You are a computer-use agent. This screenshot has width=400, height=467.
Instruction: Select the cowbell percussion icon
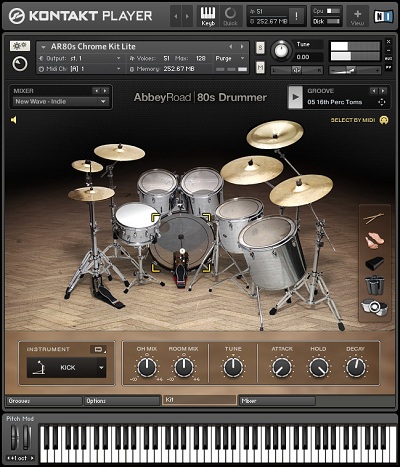[x=375, y=263]
